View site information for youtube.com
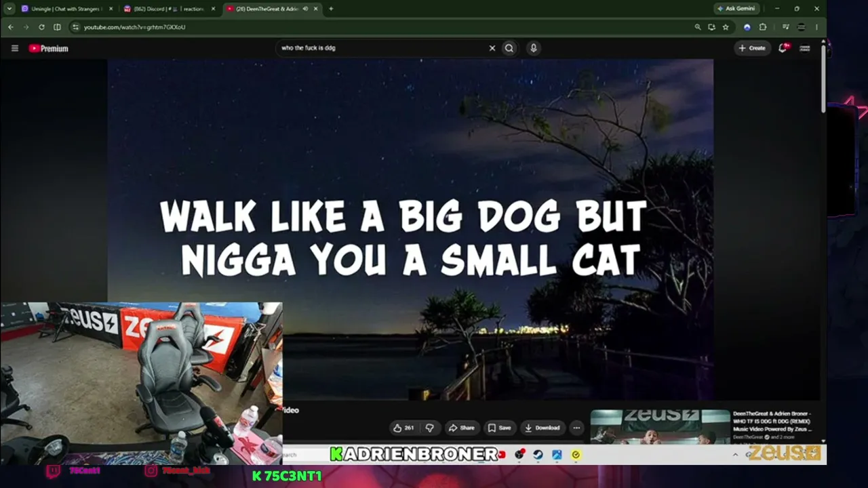 tap(75, 27)
